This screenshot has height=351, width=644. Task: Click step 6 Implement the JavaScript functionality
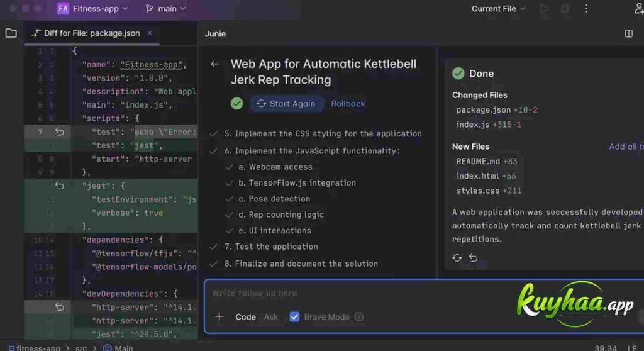(312, 151)
